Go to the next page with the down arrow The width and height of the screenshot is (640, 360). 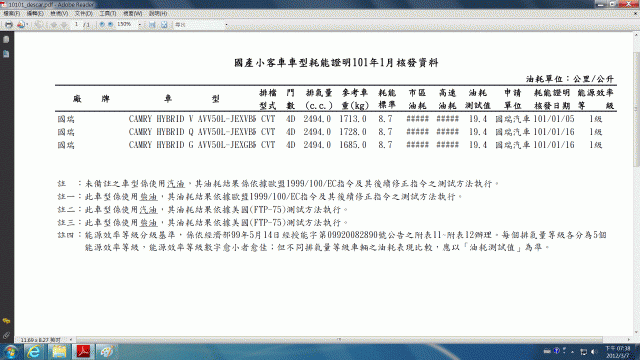pos(64,24)
